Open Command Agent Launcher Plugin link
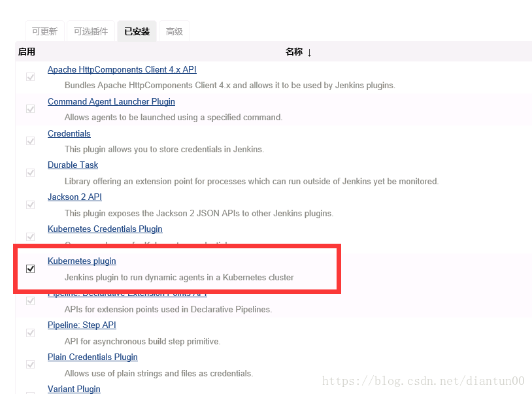 (x=111, y=101)
